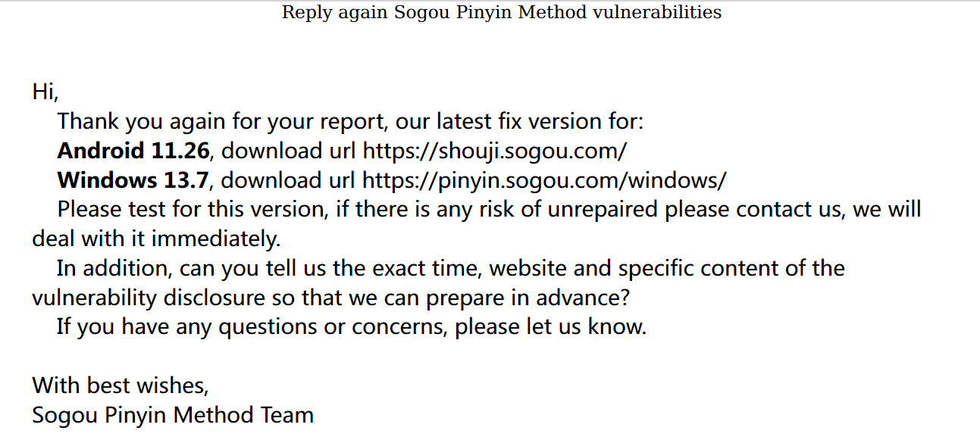
Task: Click the "Hi," greeting line
Action: pos(45,92)
